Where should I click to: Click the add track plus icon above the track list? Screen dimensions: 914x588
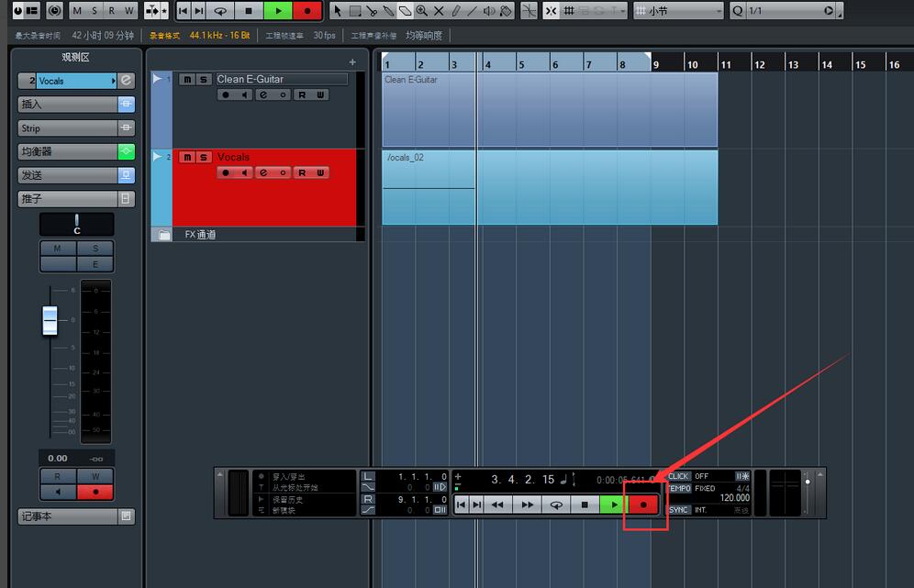352,61
